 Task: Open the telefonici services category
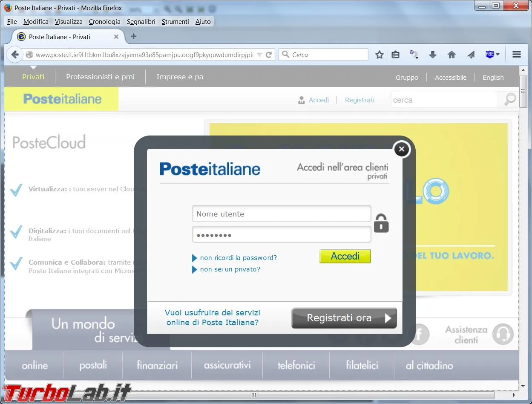click(x=296, y=365)
